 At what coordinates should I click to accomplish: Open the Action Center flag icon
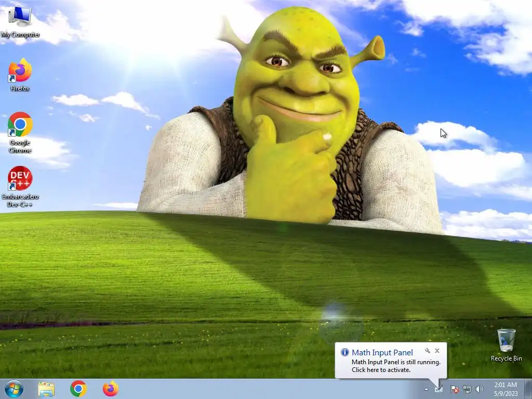click(x=455, y=389)
